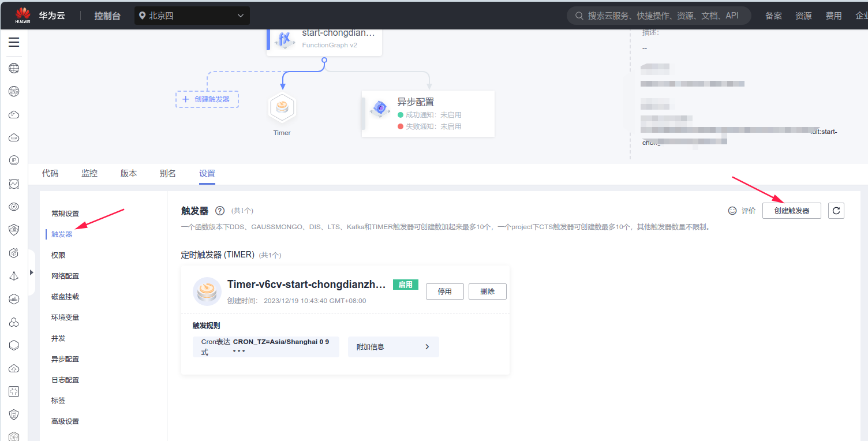Click the smiley feedback icon
The image size is (868, 441).
point(732,211)
